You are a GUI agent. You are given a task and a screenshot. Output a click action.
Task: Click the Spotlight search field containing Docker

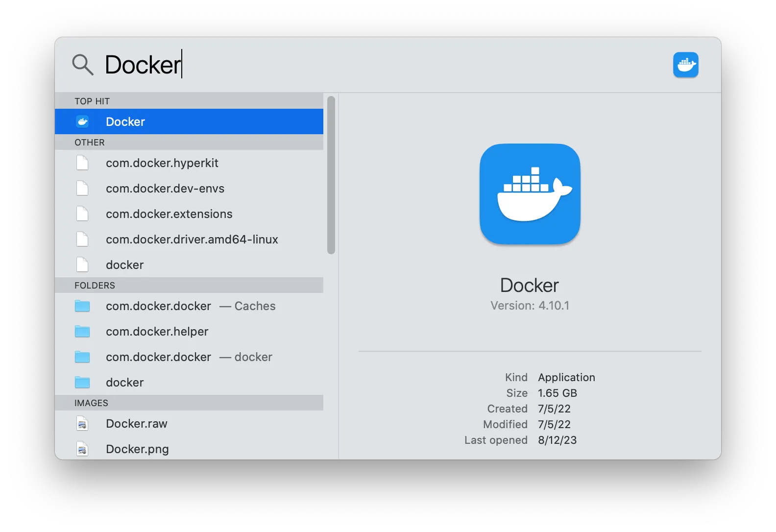382,65
